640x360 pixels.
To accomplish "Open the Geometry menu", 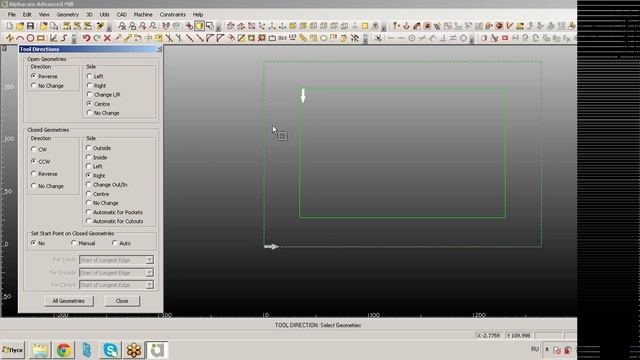I will point(67,14).
